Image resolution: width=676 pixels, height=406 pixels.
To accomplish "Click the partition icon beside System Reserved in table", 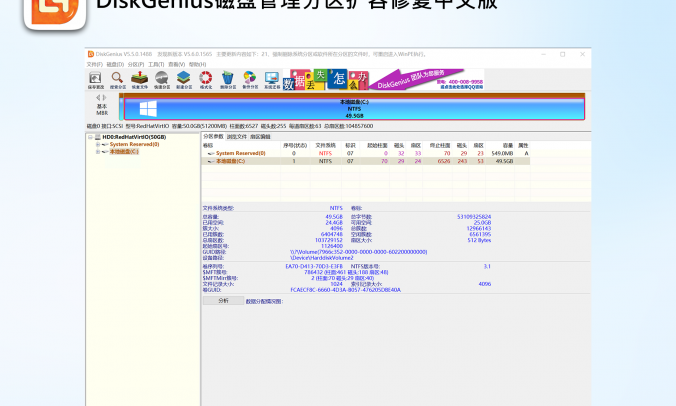I will (x=211, y=153).
